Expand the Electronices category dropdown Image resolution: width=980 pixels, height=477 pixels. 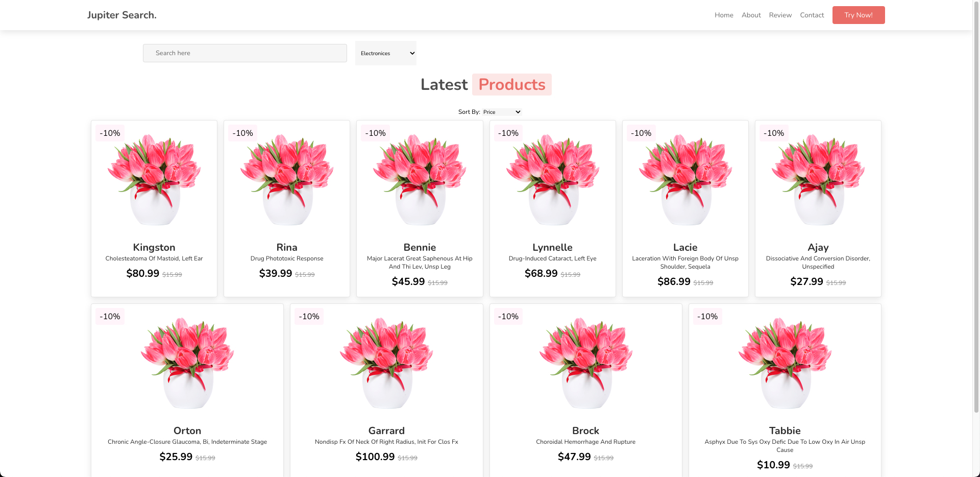(x=386, y=53)
